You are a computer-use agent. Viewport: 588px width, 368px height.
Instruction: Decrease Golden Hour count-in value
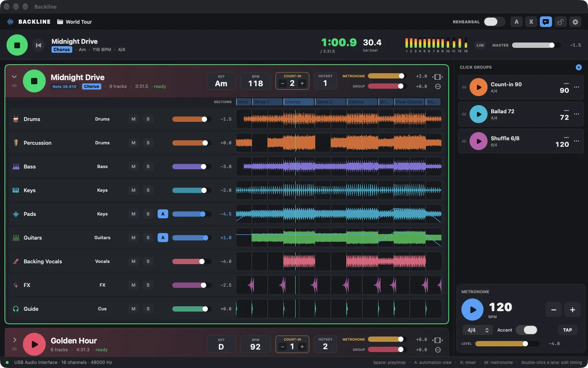[283, 347]
